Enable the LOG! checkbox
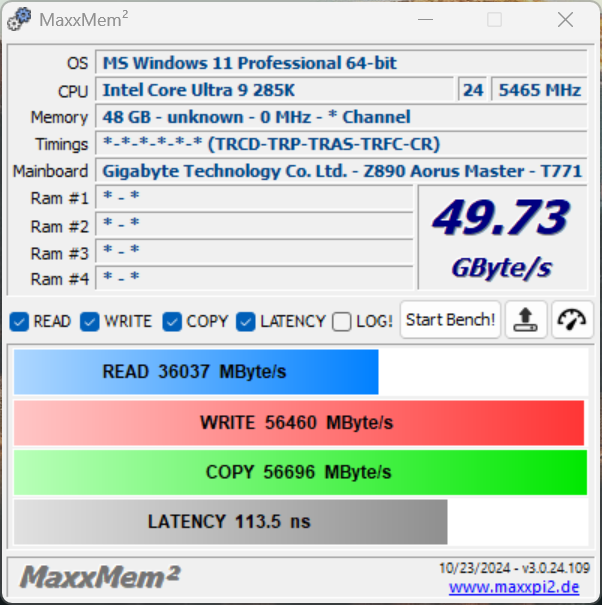This screenshot has height=605, width=602. [x=342, y=322]
